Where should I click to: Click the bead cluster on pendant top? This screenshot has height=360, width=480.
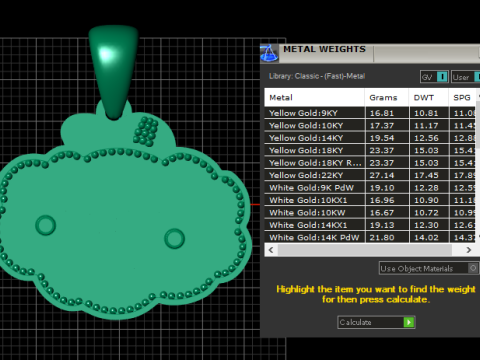[146, 131]
